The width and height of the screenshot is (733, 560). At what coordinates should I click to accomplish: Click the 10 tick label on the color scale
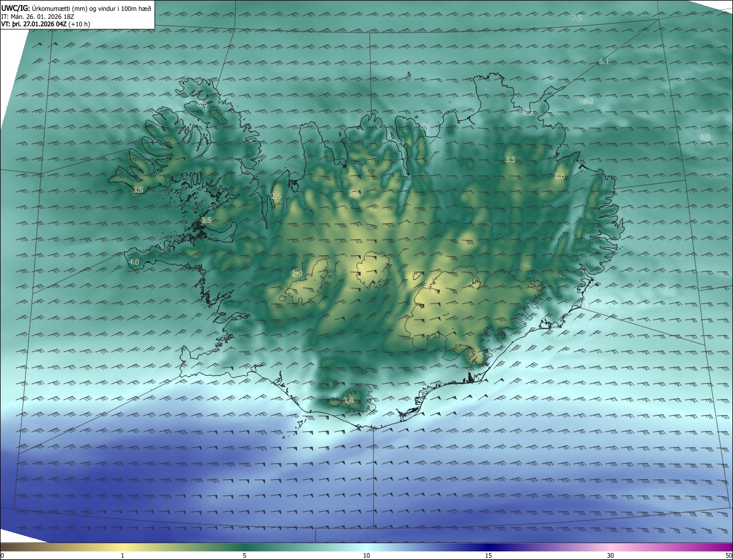tap(366, 555)
